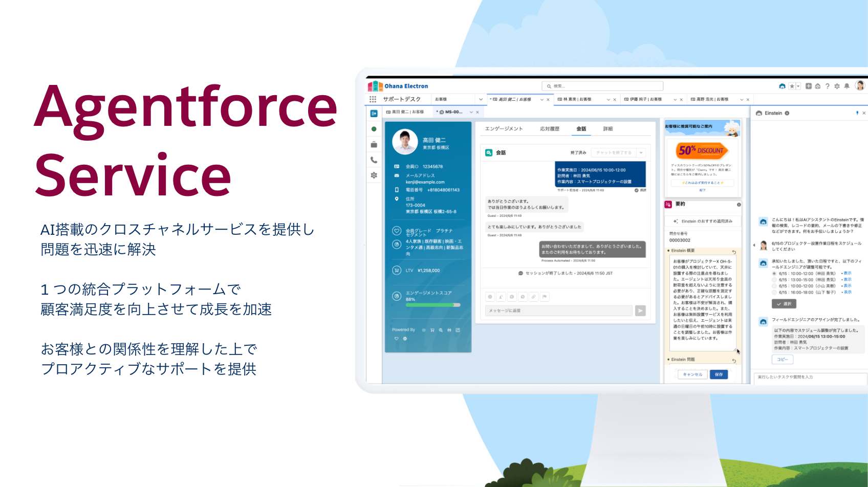Screen dimensions: 868x487
Task: Open the global actions plus icon
Action: click(x=809, y=86)
